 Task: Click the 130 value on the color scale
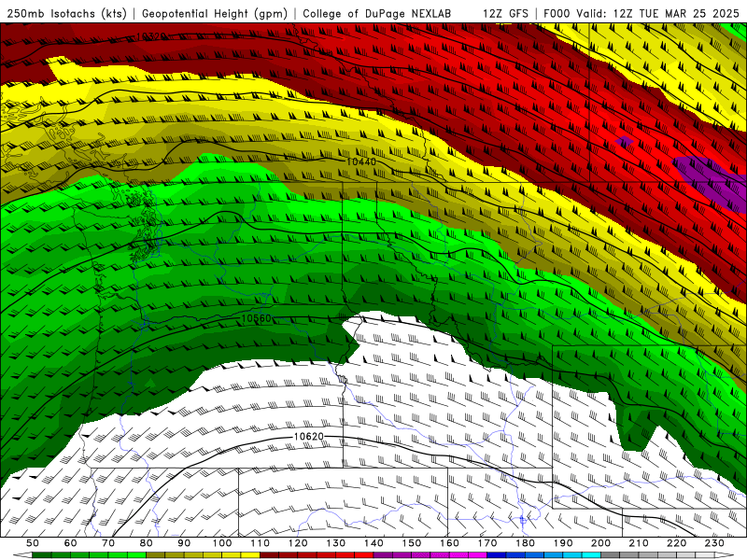pyautogui.click(x=336, y=543)
